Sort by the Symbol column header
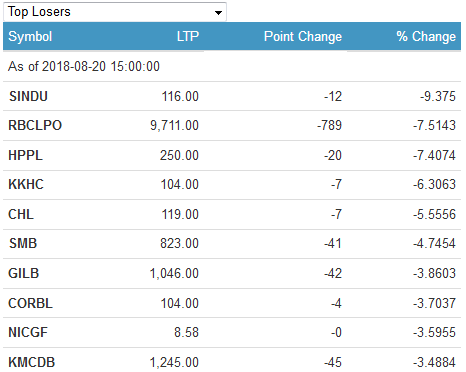Screen dimensions: 466x372 [x=30, y=36]
